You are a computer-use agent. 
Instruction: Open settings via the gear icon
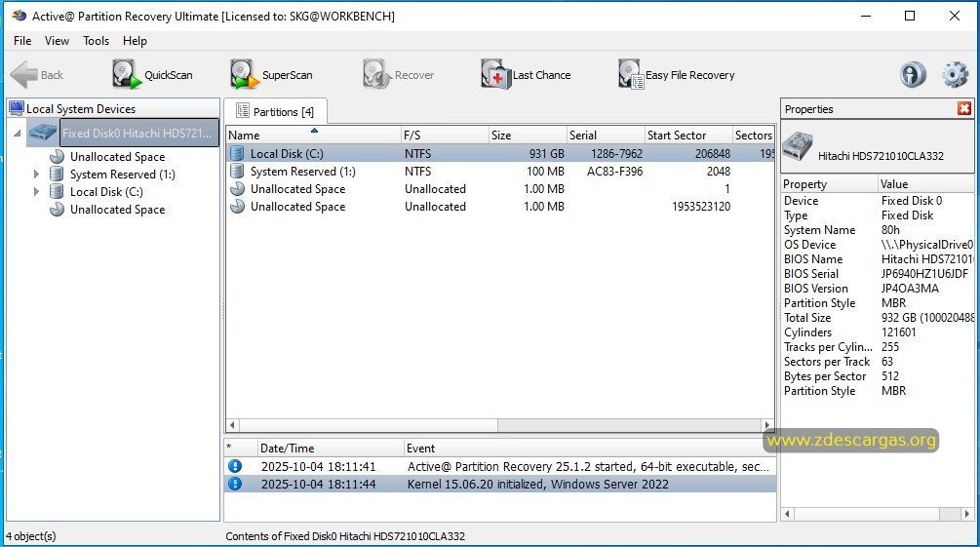coord(955,74)
